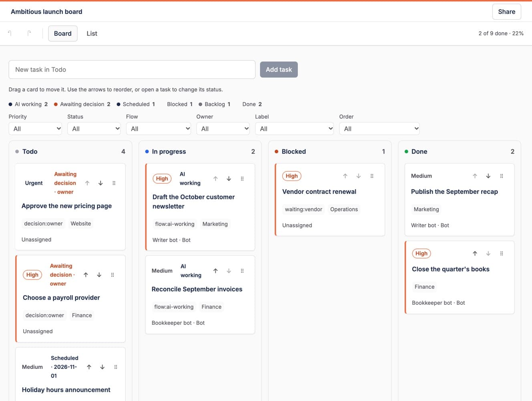This screenshot has height=401, width=532.
Task: Click the AI working 2 summary chip
Action: (x=28, y=104)
